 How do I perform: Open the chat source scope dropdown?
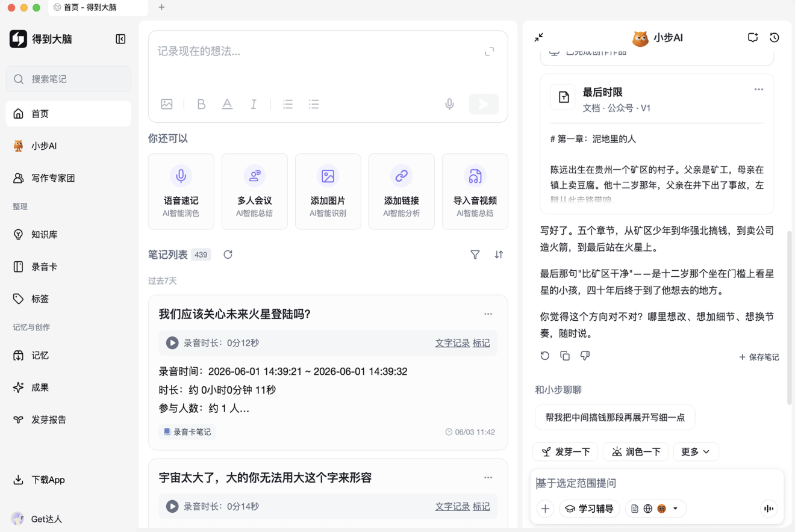pos(655,509)
